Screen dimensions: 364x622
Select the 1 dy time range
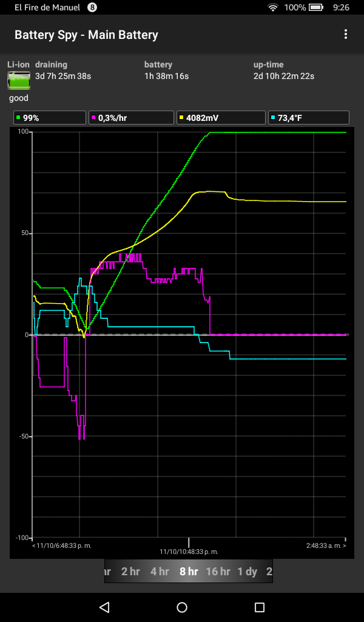[248, 572]
